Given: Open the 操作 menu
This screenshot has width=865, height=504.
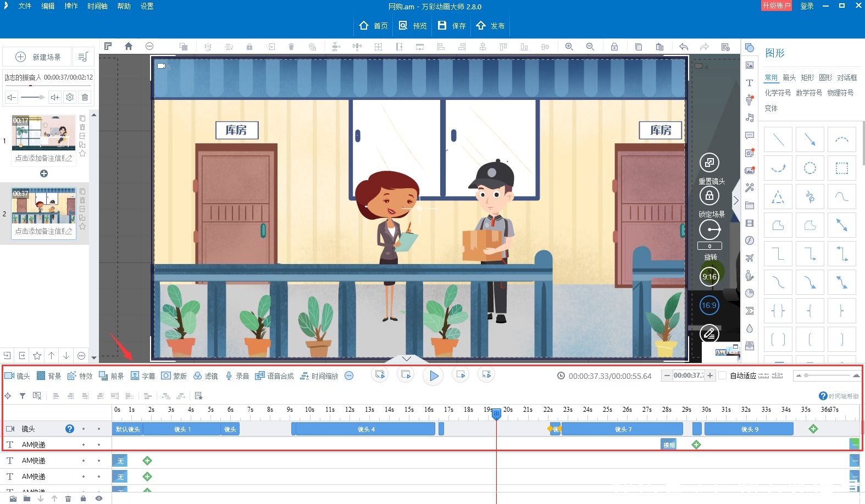Looking at the screenshot, I should 71,6.
